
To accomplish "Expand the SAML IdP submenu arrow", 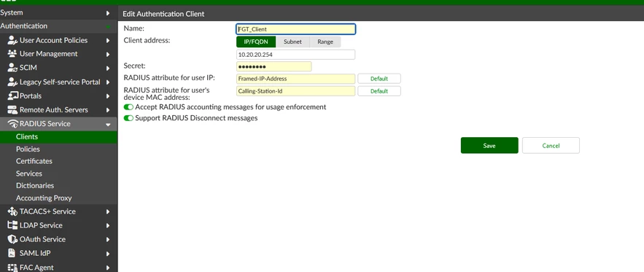I will [108, 254].
